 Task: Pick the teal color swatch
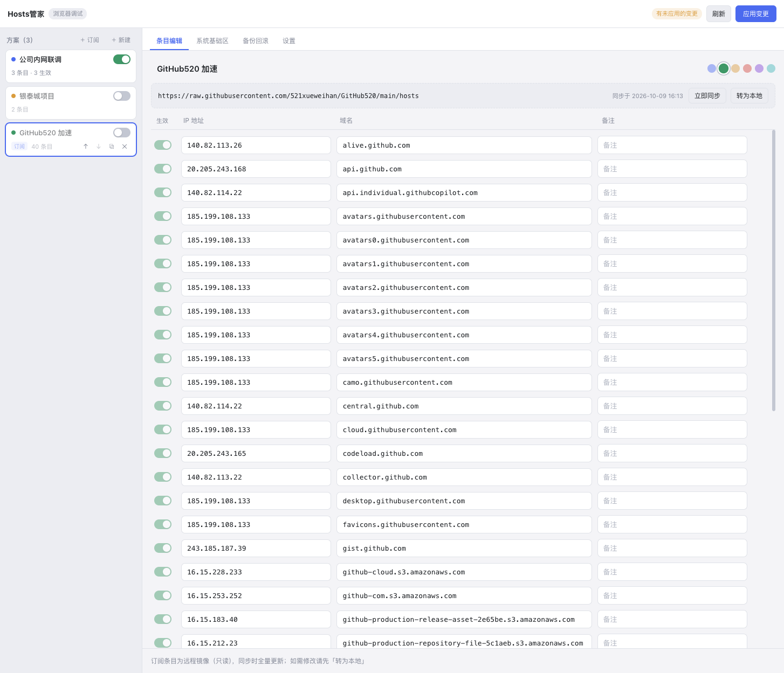771,68
